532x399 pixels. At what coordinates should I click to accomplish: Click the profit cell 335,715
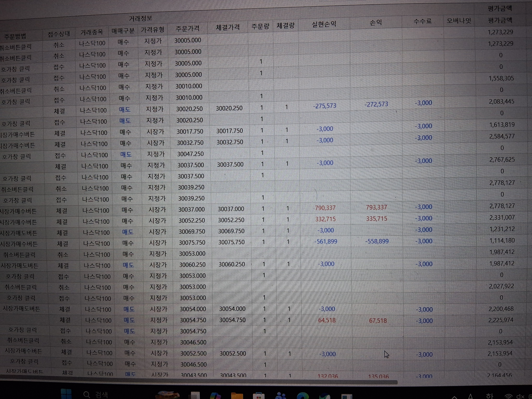[377, 219]
